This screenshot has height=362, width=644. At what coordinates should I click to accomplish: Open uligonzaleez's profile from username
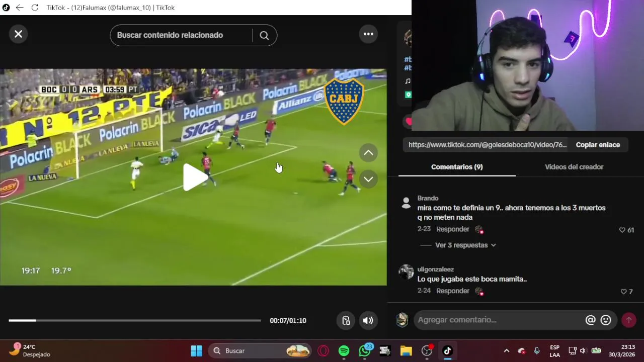tap(435, 269)
